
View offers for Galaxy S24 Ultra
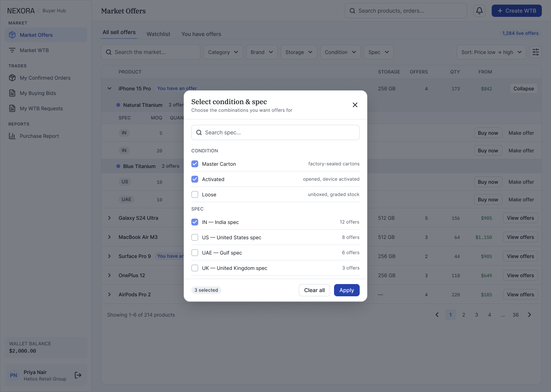520,218
